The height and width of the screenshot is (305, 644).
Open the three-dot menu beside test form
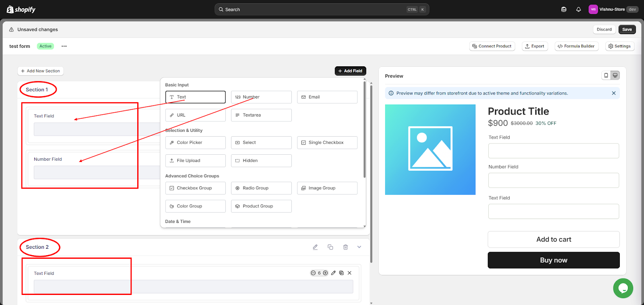point(64,46)
